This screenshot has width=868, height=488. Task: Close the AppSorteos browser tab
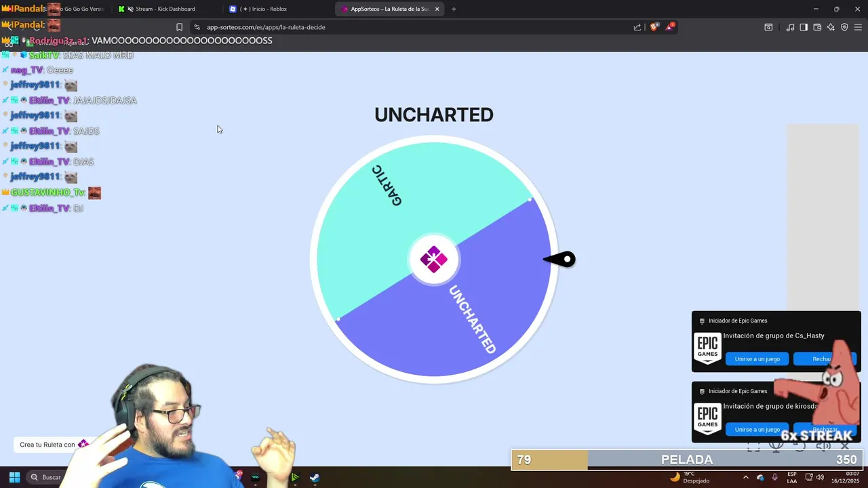pos(437,9)
